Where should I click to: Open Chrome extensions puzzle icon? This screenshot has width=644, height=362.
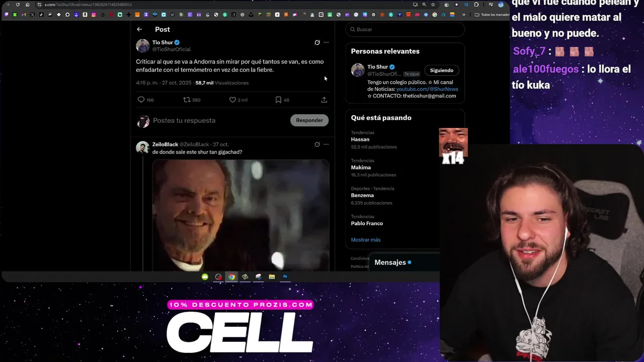tap(476, 5)
